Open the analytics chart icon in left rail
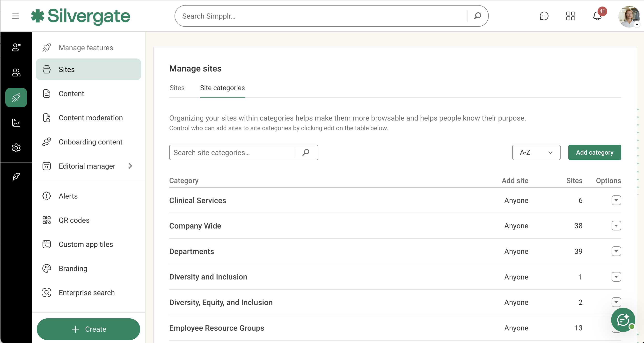Image resolution: width=644 pixels, height=343 pixels. pyautogui.click(x=16, y=123)
